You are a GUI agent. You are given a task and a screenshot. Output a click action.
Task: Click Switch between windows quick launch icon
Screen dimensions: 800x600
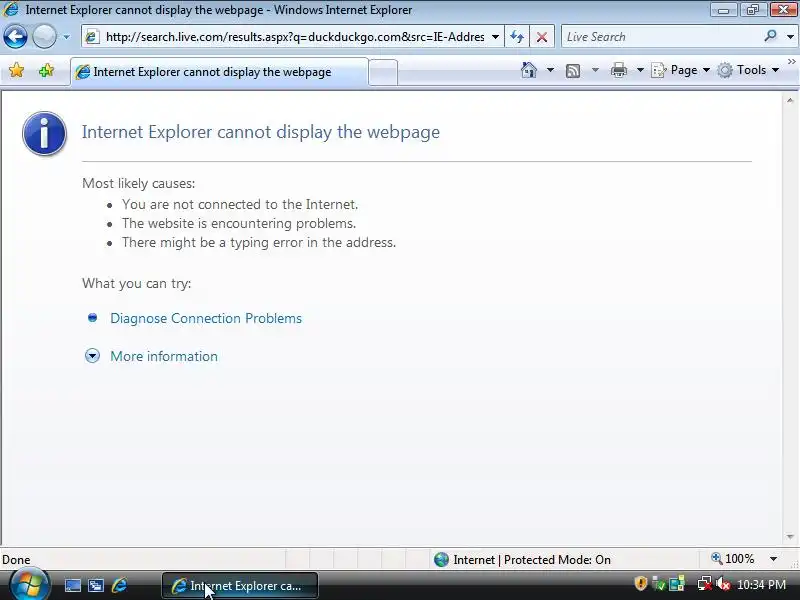point(95,585)
